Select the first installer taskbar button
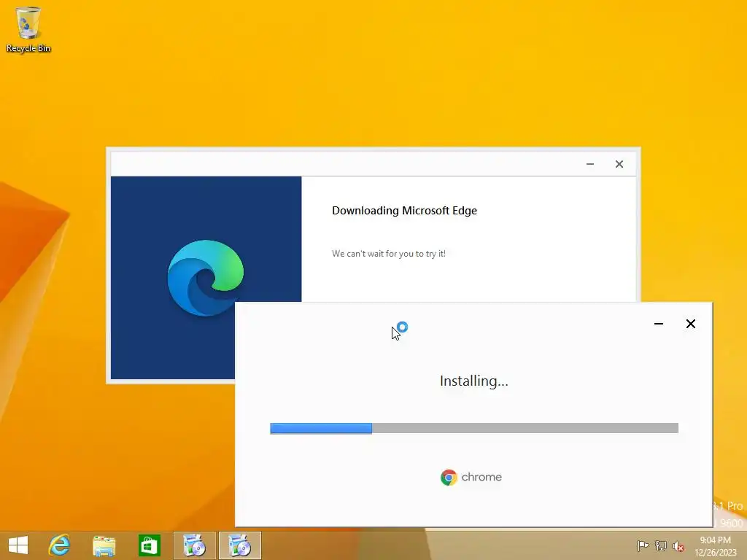 (194, 545)
